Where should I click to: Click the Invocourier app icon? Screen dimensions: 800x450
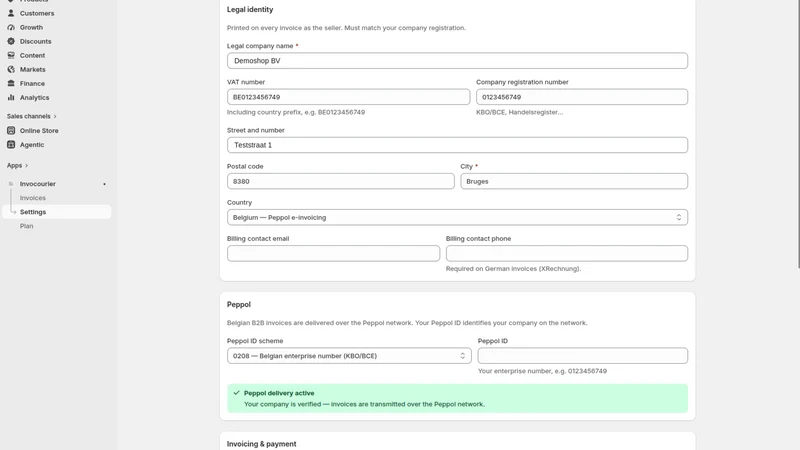point(11,184)
